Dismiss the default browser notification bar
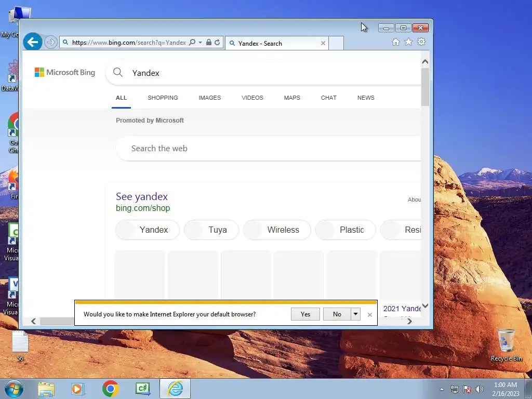The height and width of the screenshot is (399, 532). (370, 315)
